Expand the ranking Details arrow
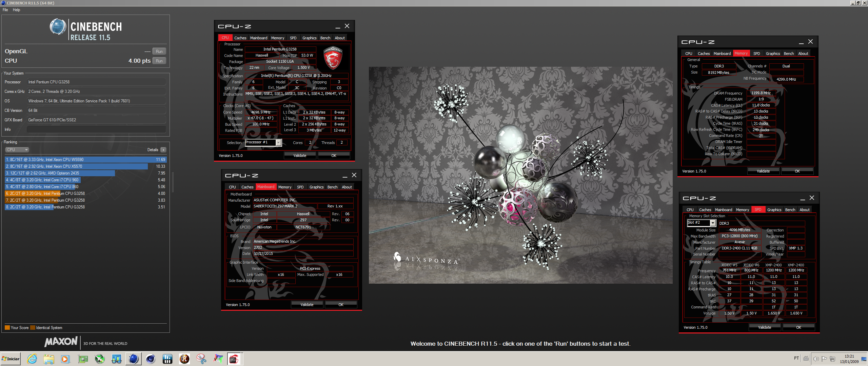Image resolution: width=868 pixels, height=366 pixels. (163, 150)
